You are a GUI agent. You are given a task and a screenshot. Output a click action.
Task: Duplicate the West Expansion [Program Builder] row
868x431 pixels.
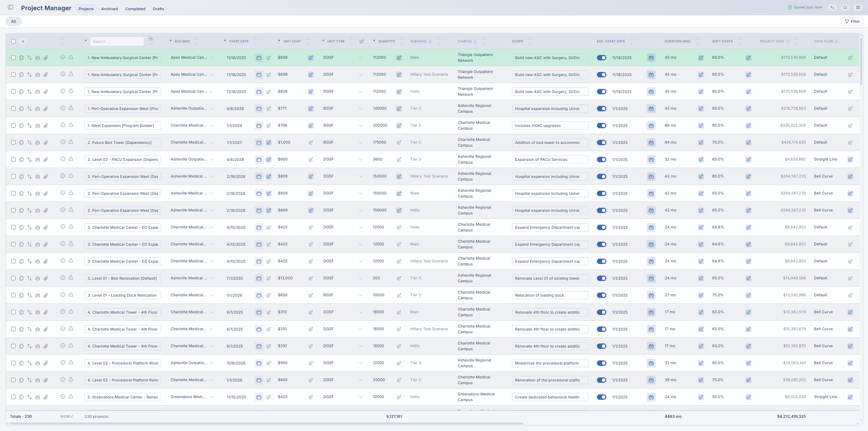point(21,126)
